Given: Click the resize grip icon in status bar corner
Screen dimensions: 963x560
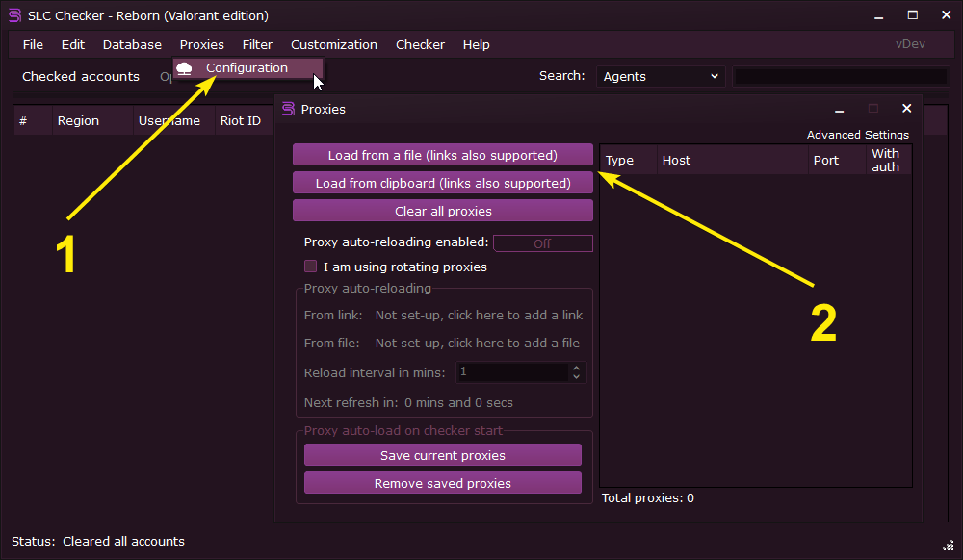Looking at the screenshot, I should [949, 546].
